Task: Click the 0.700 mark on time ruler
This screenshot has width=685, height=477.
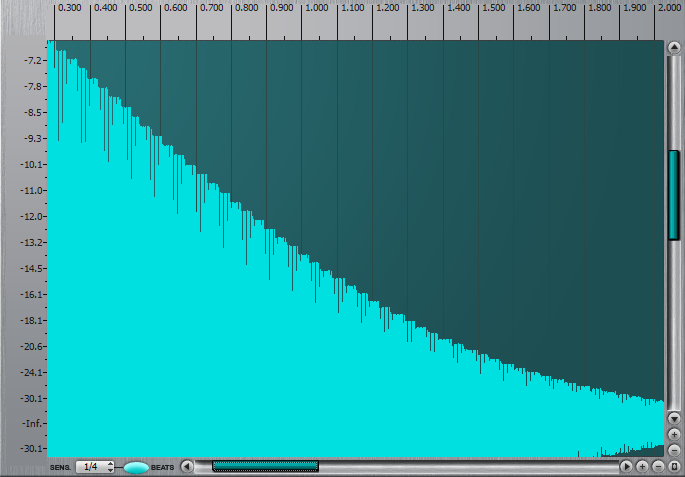Action: 211,8
